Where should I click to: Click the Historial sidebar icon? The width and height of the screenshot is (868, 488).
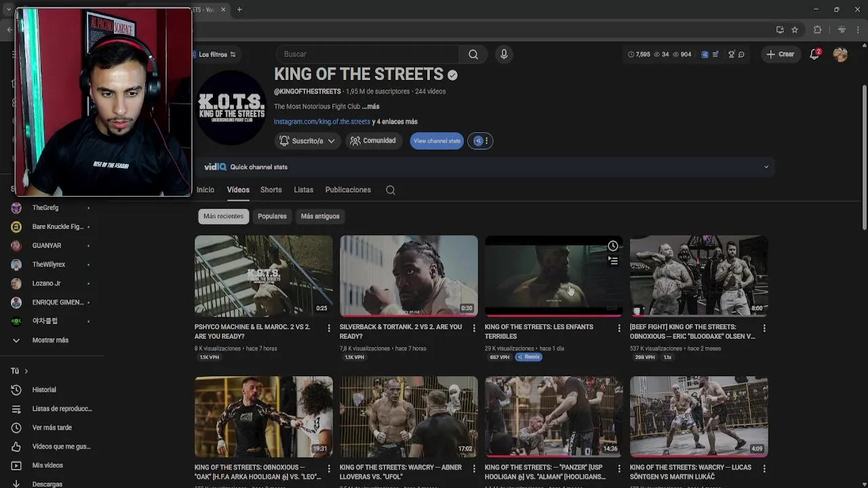pos(16,390)
